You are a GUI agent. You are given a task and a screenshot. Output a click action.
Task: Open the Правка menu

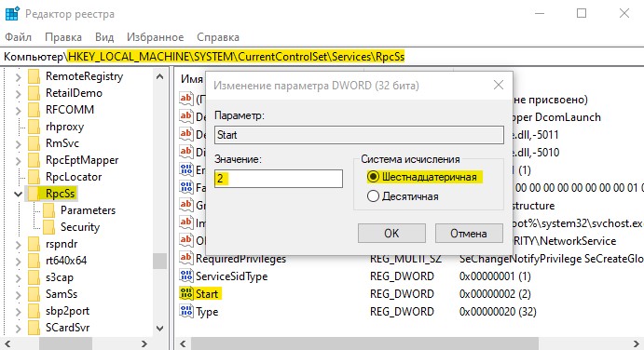[x=63, y=37]
